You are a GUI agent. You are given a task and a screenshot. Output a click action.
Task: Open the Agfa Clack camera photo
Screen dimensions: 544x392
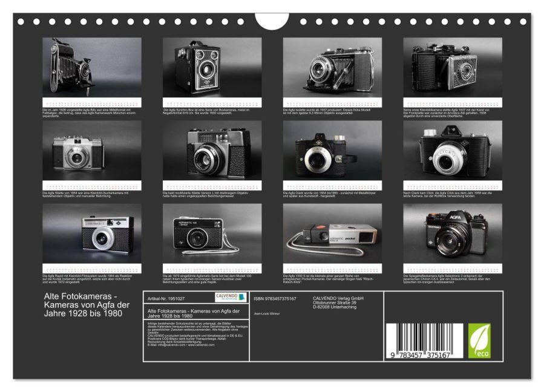pyautogui.click(x=332, y=151)
